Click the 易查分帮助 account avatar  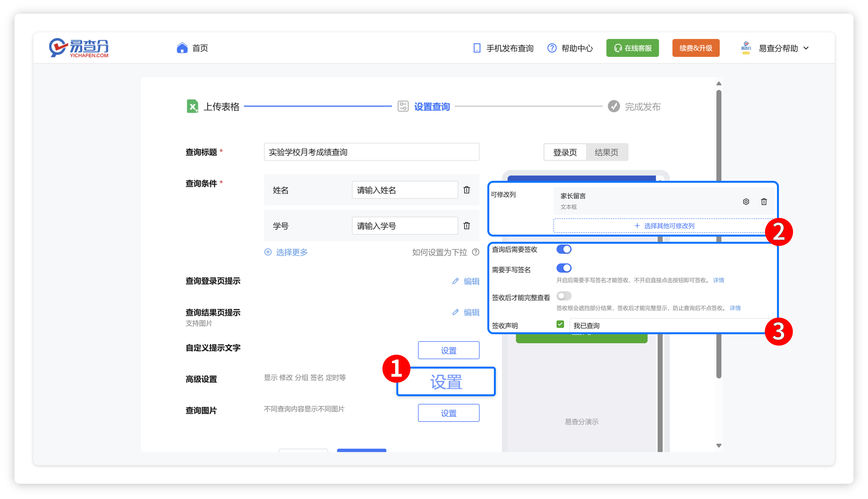746,48
